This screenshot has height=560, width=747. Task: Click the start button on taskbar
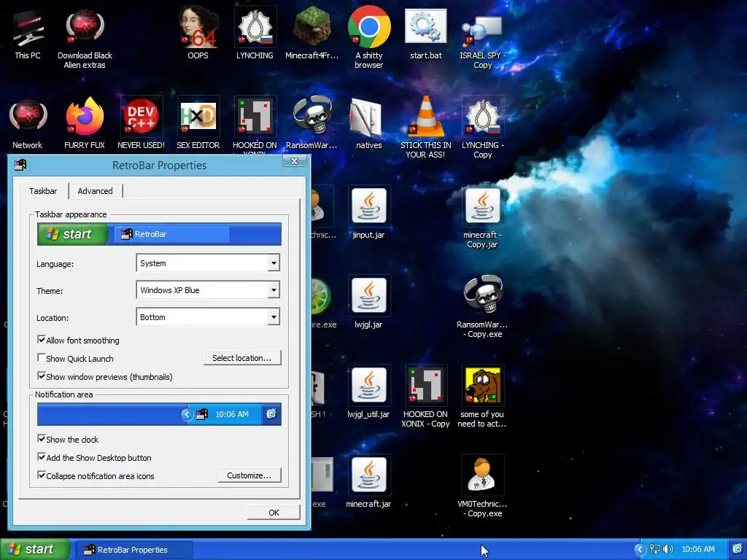[x=35, y=549]
